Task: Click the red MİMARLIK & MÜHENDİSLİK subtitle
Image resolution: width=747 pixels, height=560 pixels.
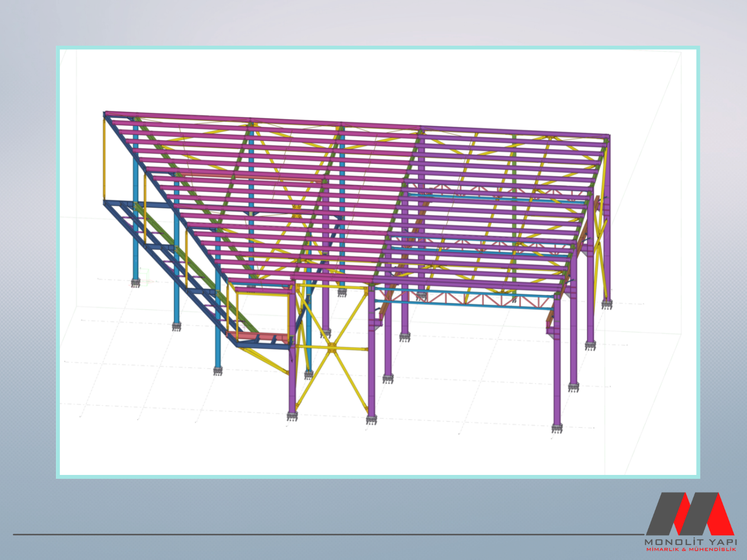Action: 691,549
